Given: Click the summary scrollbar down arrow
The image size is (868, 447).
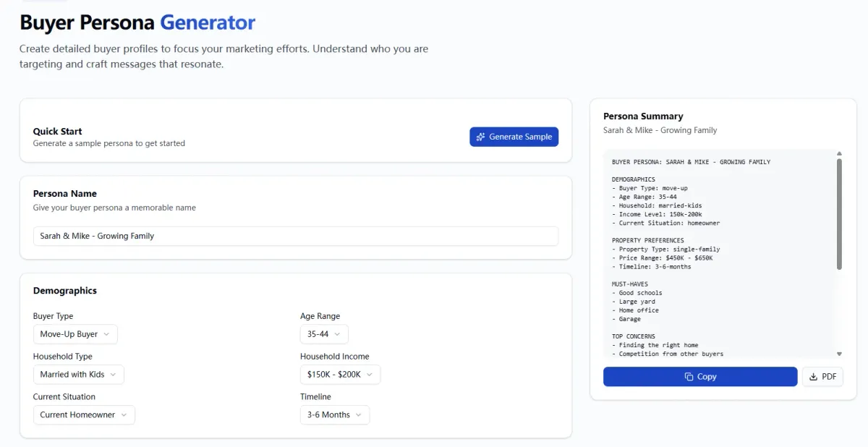Looking at the screenshot, I should pos(839,354).
